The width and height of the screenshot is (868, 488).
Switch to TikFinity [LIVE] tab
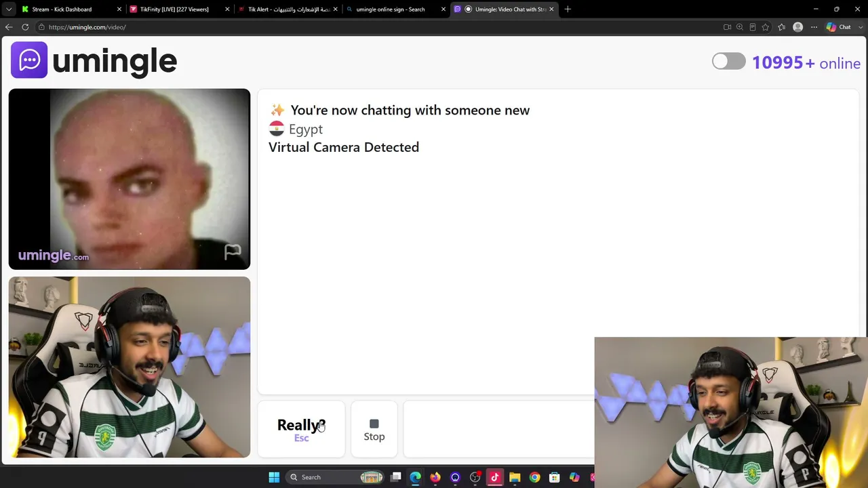click(179, 9)
